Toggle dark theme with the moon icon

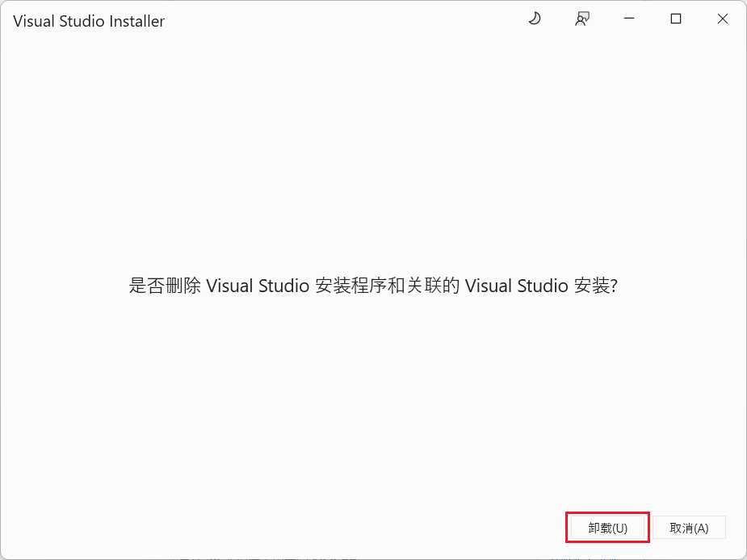coord(535,19)
